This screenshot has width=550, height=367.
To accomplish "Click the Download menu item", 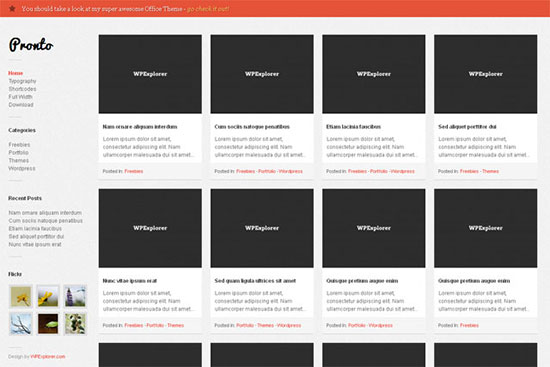I will (x=21, y=105).
